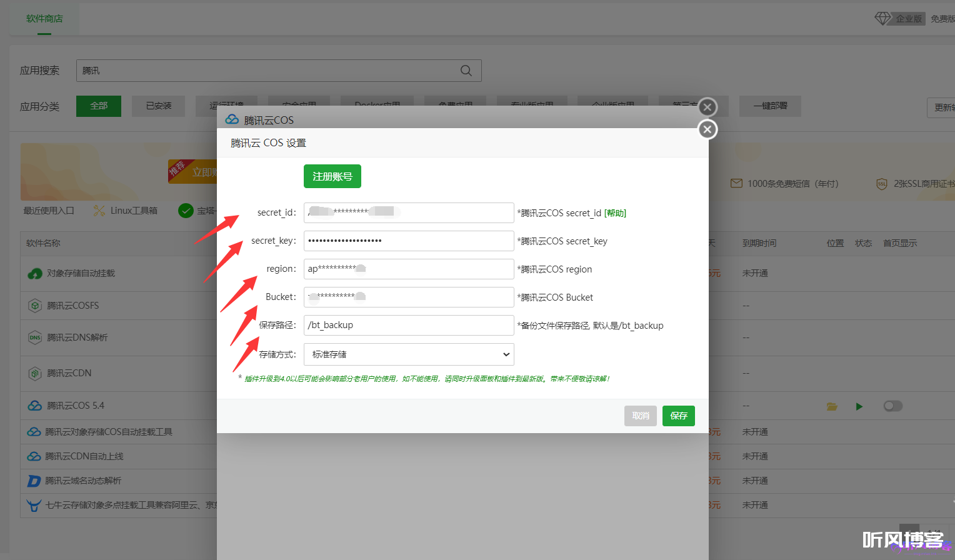Switch to the 软件商店 tab
Viewport: 955px width, 560px height.
point(44,19)
